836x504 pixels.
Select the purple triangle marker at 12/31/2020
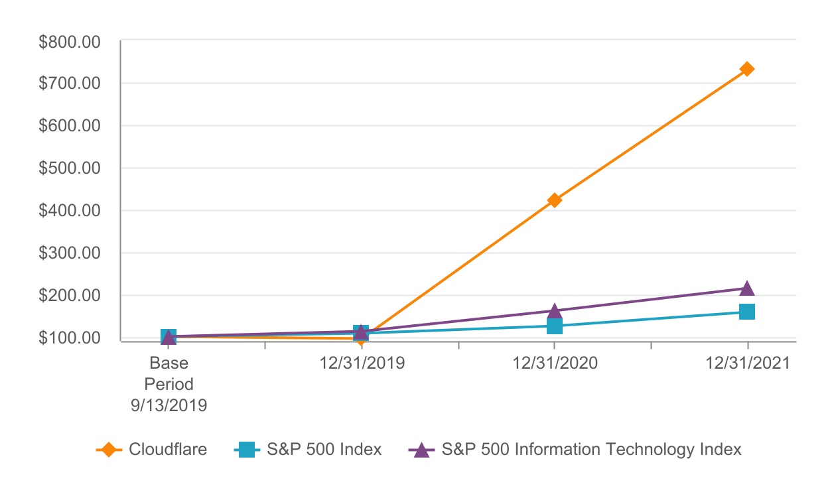[555, 311]
